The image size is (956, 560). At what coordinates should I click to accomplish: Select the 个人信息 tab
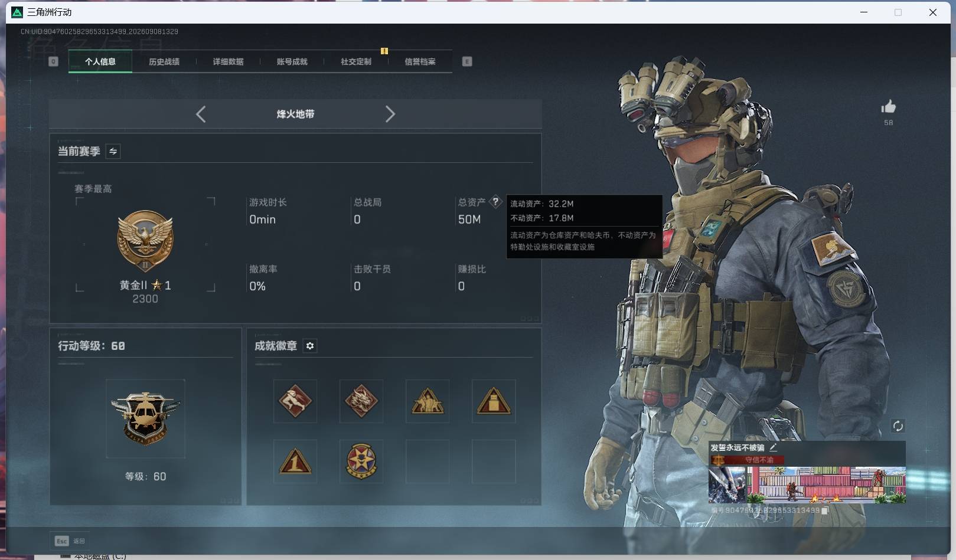click(100, 61)
